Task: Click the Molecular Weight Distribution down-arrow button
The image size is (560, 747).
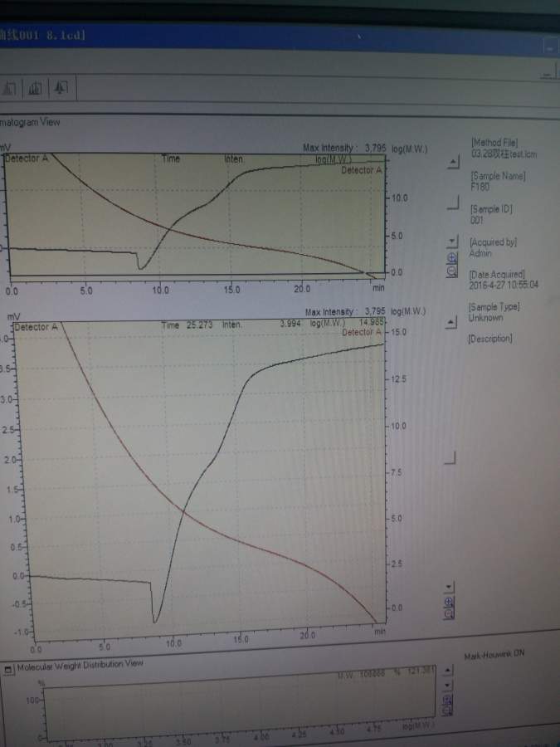Action: [x=447, y=686]
